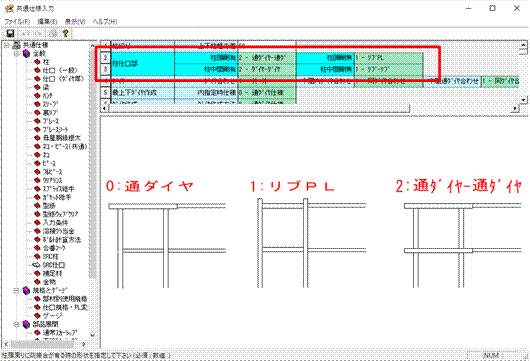The image size is (530, 361).
Task: Select the '1 - リブPL' green value cell
Action: click(389, 58)
